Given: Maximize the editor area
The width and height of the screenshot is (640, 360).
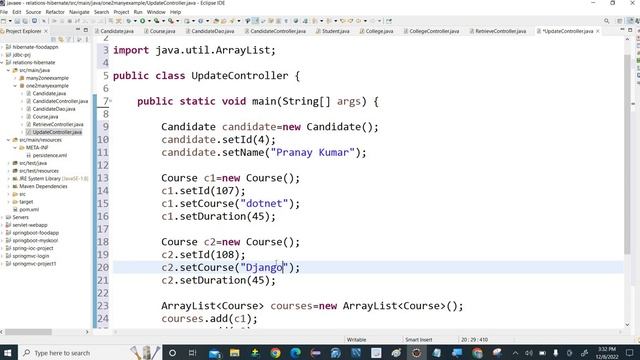Looking at the screenshot, I should point(630,30).
